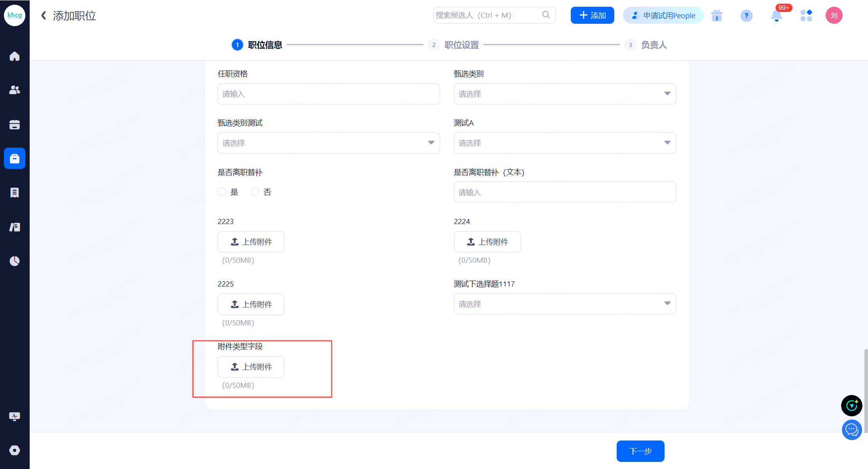The width and height of the screenshot is (868, 469).
Task: Open the candidates people icon in sidebar
Action: click(x=15, y=90)
